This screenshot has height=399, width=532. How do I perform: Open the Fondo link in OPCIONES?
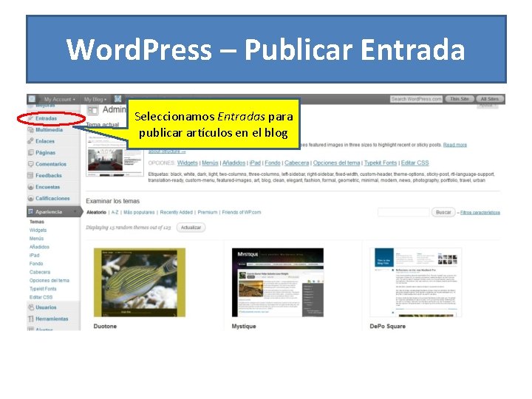pos(273,163)
